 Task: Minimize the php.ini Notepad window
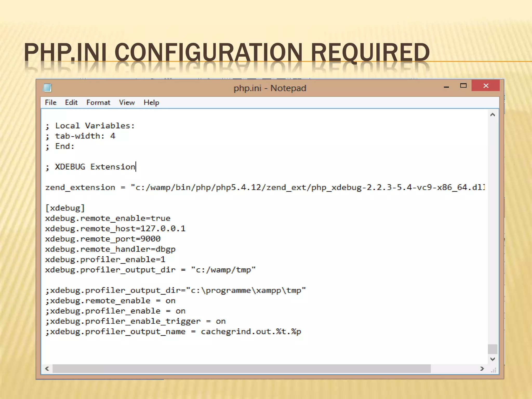tap(446, 86)
